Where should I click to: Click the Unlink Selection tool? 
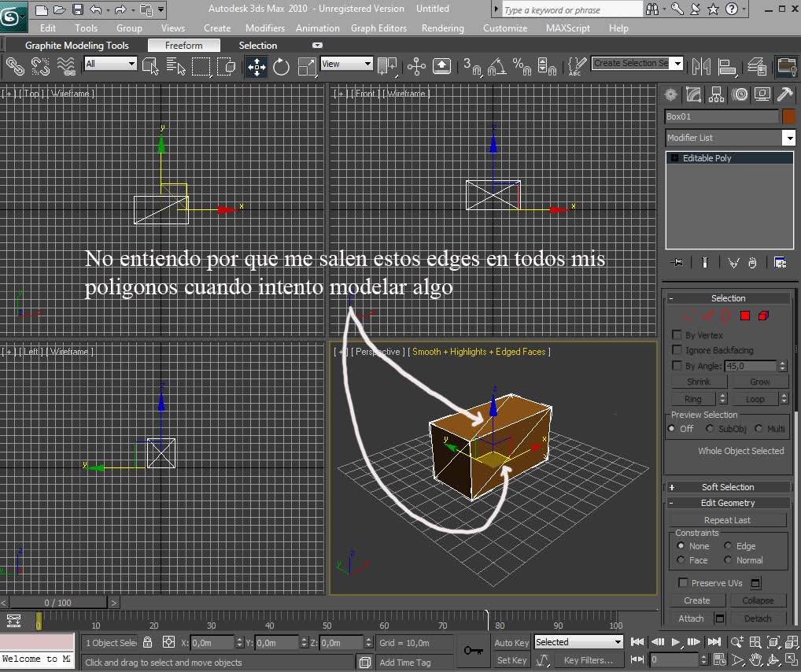tap(40, 67)
